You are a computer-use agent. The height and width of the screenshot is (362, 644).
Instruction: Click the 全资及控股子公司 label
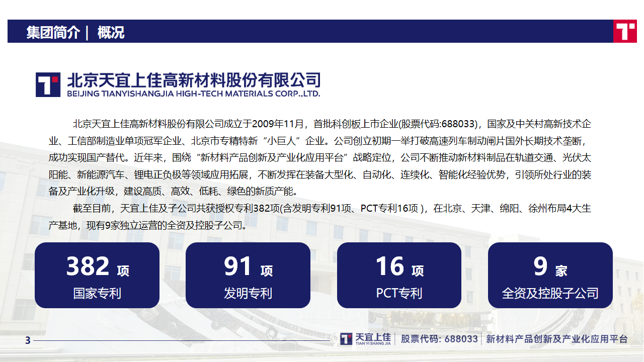[x=550, y=293]
